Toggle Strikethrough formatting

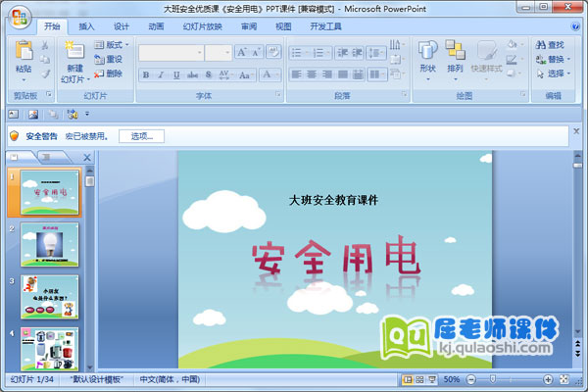(x=192, y=75)
